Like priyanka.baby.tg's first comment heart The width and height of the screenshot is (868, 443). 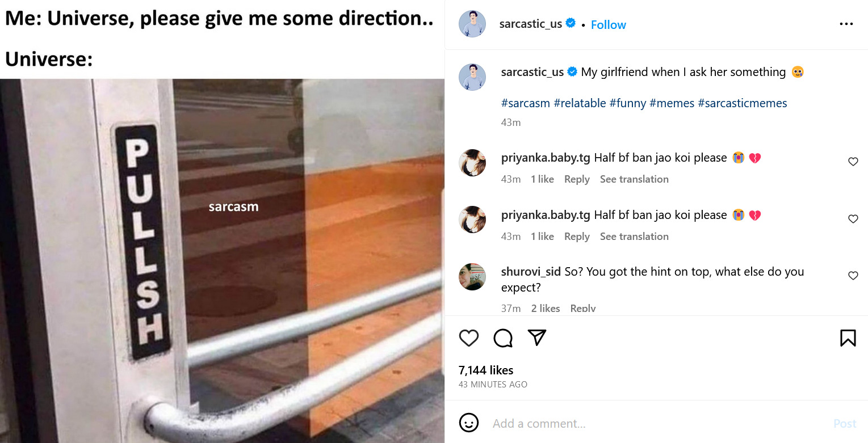pyautogui.click(x=853, y=162)
